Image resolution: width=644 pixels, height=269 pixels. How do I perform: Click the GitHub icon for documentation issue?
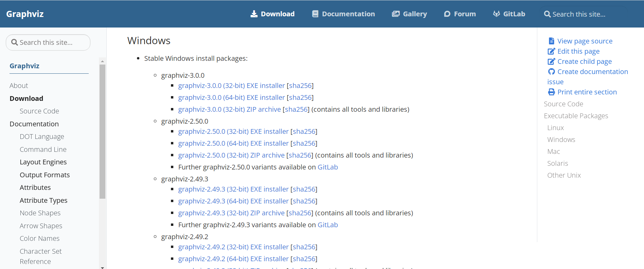tap(552, 72)
